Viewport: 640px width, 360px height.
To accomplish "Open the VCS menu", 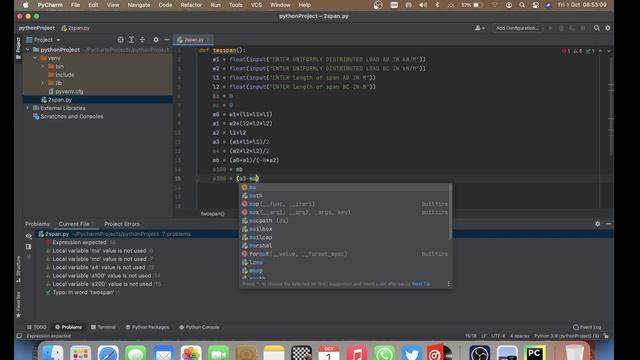I will point(256,5).
